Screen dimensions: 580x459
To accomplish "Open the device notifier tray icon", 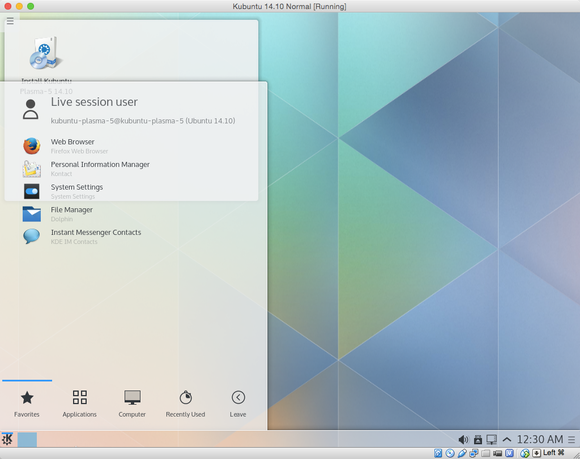I will (478, 439).
